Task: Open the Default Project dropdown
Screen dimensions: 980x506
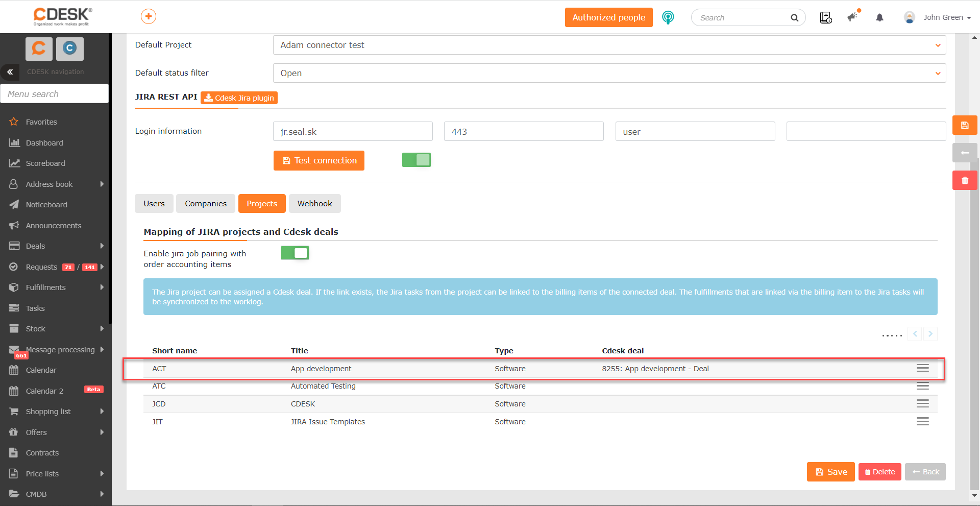Action: pyautogui.click(x=609, y=45)
